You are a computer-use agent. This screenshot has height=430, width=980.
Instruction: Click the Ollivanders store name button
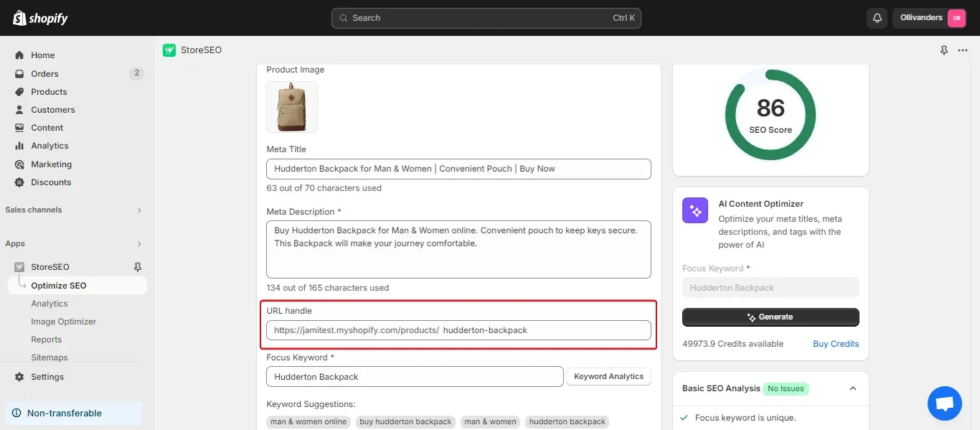pos(930,18)
